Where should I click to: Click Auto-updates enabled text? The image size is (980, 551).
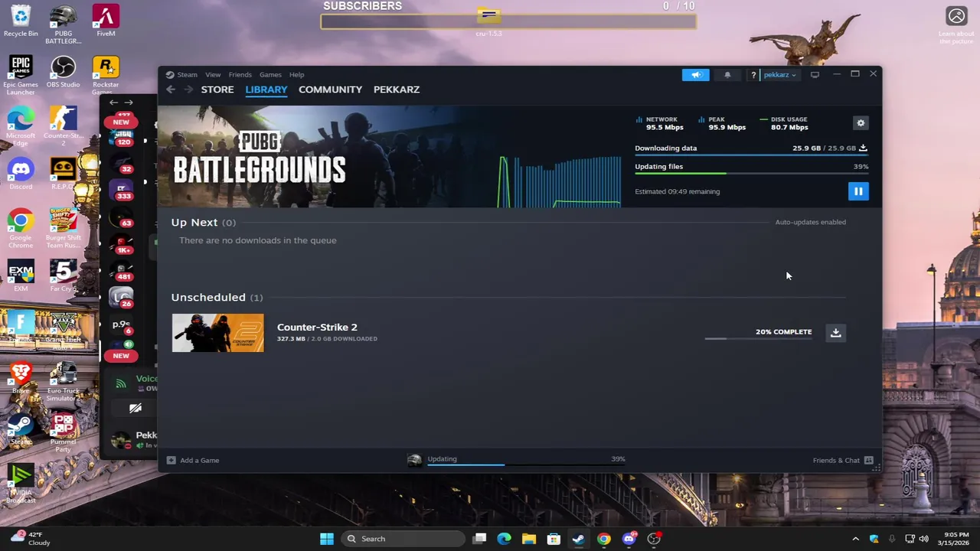coord(810,222)
